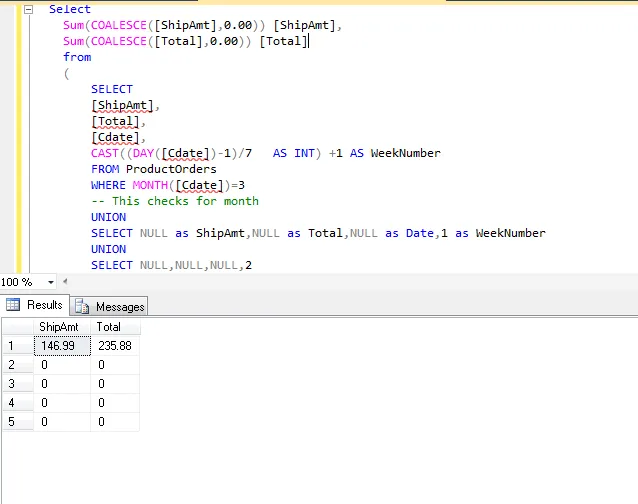
Task: Click WeekNumber alias in CAST line
Action: tap(406, 153)
